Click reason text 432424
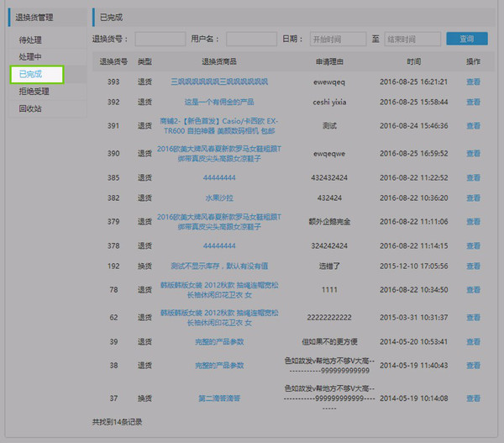This screenshot has height=443, width=504. pyautogui.click(x=329, y=198)
